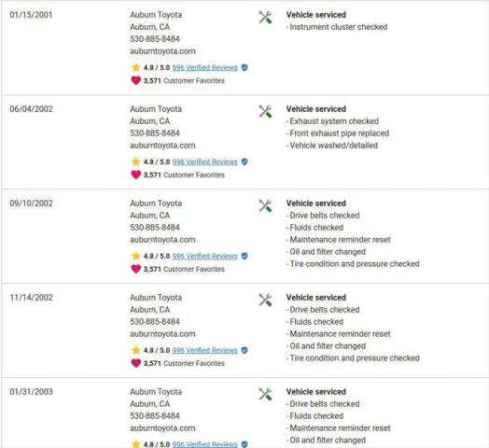Click auburntoyota.com in the 01/15/2001 entry
The height and width of the screenshot is (448, 489).
click(x=162, y=51)
